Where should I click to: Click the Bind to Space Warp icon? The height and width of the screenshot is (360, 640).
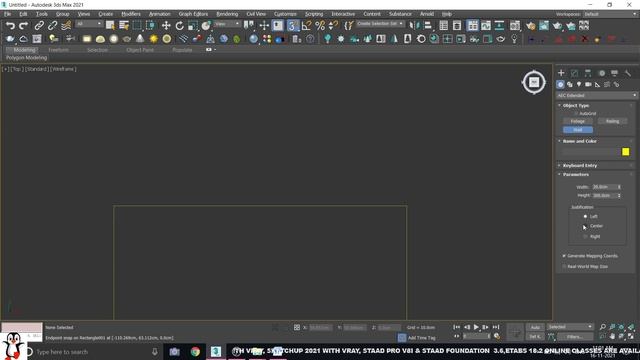click(x=66, y=26)
